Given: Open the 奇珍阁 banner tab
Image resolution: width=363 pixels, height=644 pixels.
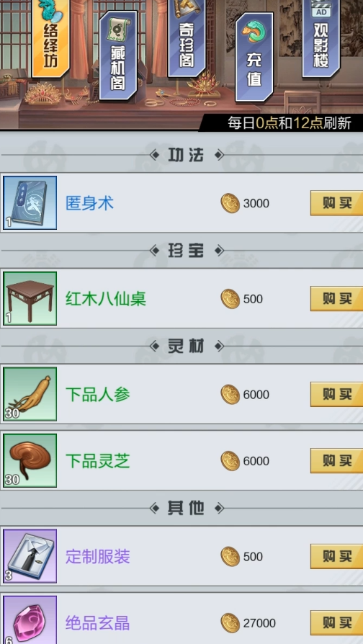Looking at the screenshot, I should 187,38.
